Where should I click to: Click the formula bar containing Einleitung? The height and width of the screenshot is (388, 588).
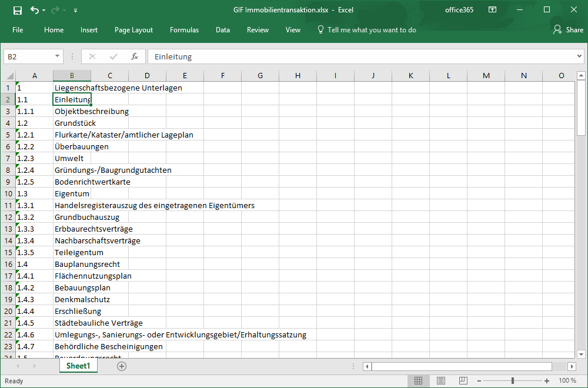(x=361, y=56)
